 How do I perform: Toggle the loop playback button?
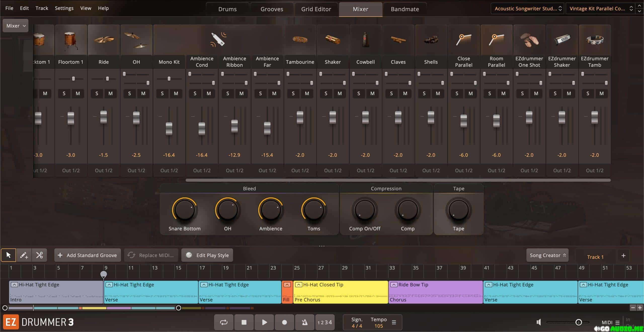point(224,322)
